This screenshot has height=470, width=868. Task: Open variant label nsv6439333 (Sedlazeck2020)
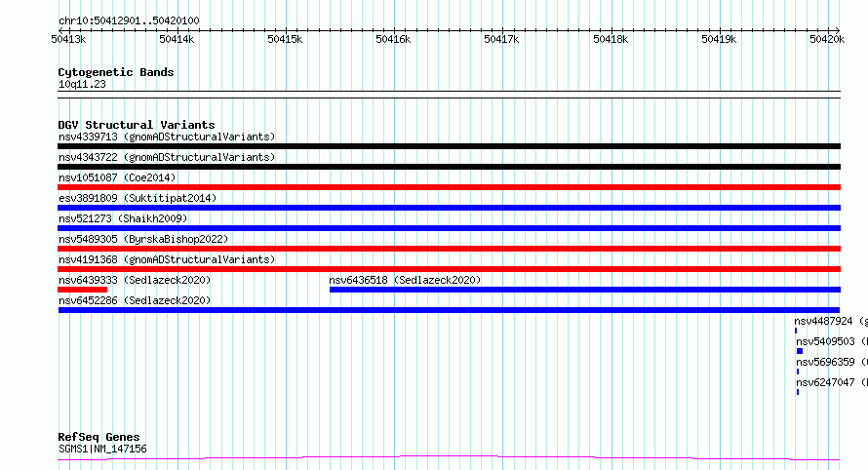click(135, 280)
